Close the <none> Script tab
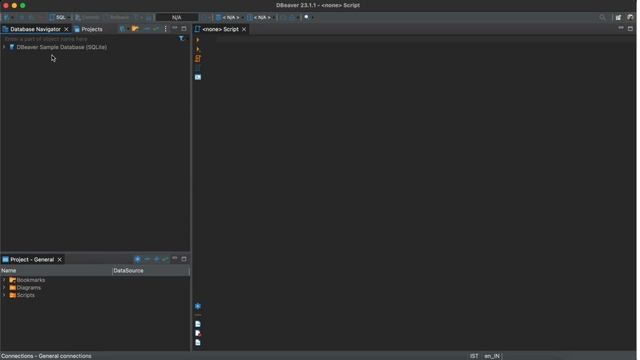640x360 pixels. [245, 29]
